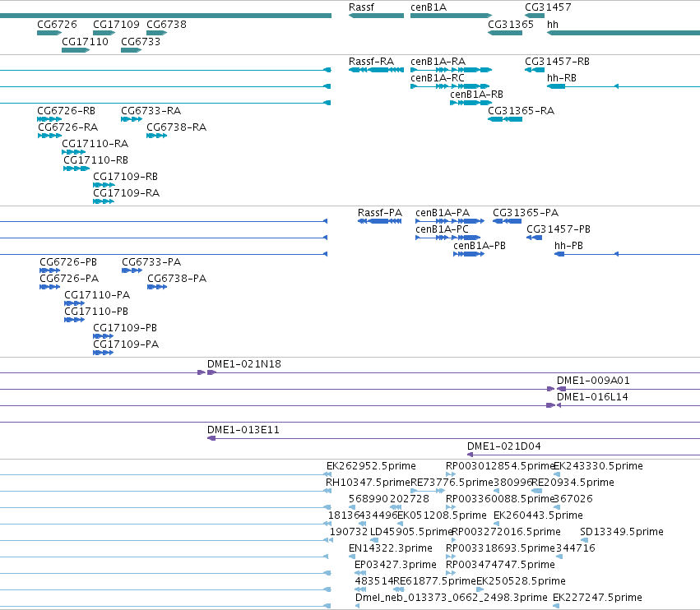Select the CG17109-PA protein feature
The width and height of the screenshot is (700, 610).
(x=103, y=353)
